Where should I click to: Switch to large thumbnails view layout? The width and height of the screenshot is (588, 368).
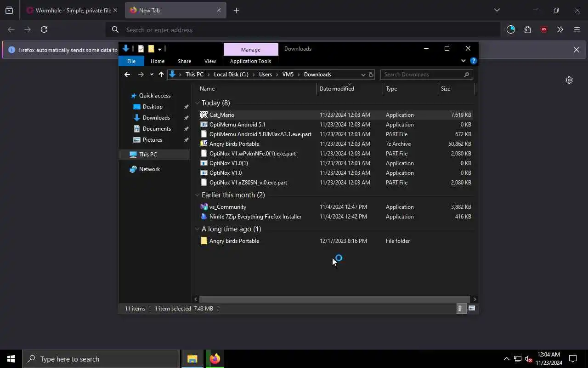pyautogui.click(x=471, y=309)
